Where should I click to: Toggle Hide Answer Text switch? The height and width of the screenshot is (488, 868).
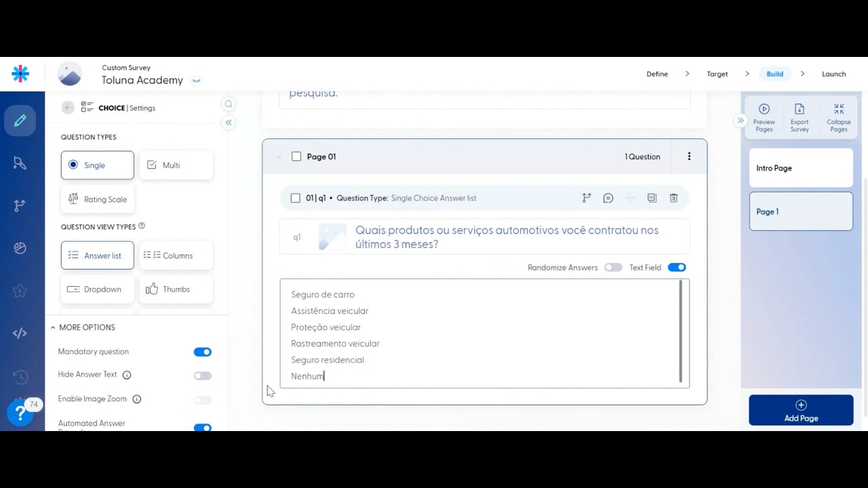point(202,375)
